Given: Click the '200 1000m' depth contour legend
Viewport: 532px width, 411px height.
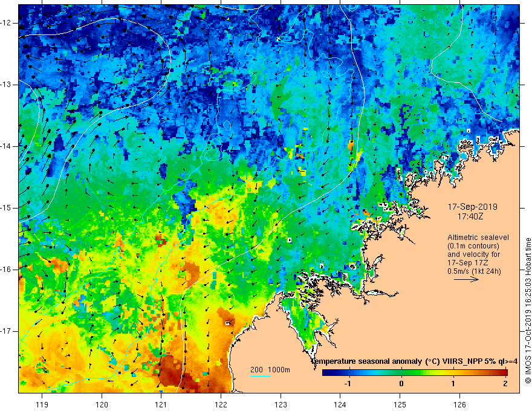Looking at the screenshot, I should coord(270,370).
